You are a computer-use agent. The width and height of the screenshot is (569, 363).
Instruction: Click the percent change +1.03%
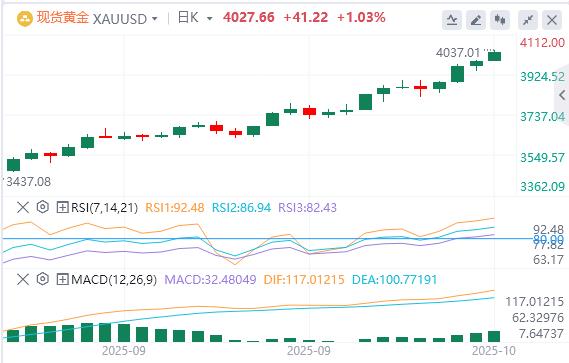point(361,17)
